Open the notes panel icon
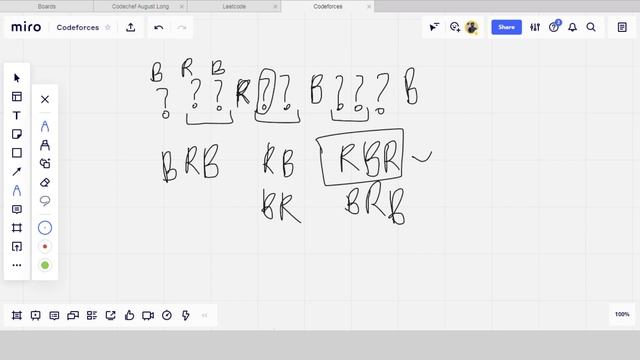The image size is (640, 360). 622,27
